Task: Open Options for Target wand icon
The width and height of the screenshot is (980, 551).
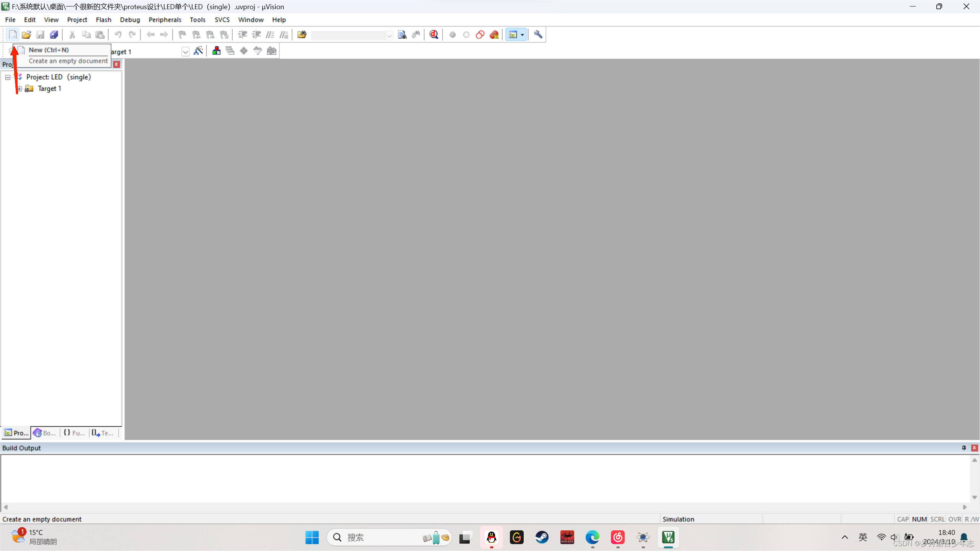Action: tap(198, 51)
